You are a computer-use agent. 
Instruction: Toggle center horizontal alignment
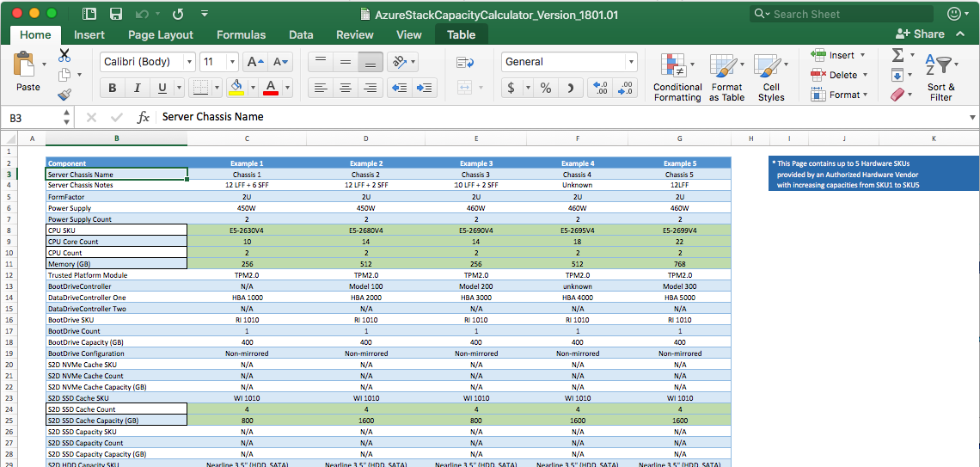(345, 88)
